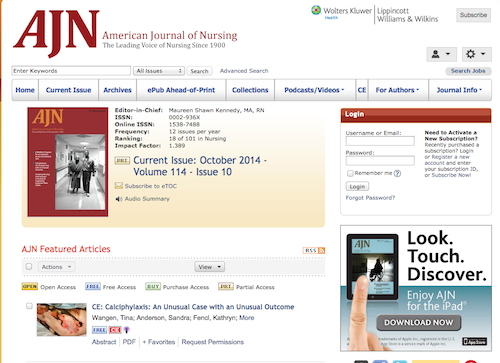Viewport: 500px width, 363px height.
Task: Click the FREE access legend badge
Action: pyautogui.click(x=93, y=287)
